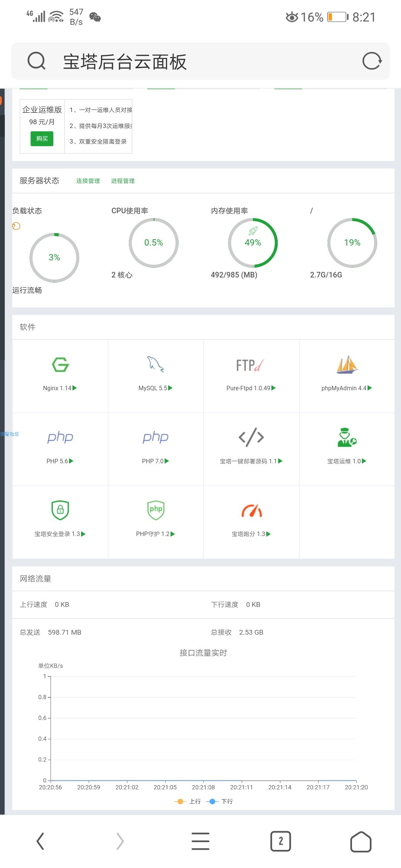The image size is (401, 868).
Task: Tap the load status help icon
Action: [x=16, y=226]
